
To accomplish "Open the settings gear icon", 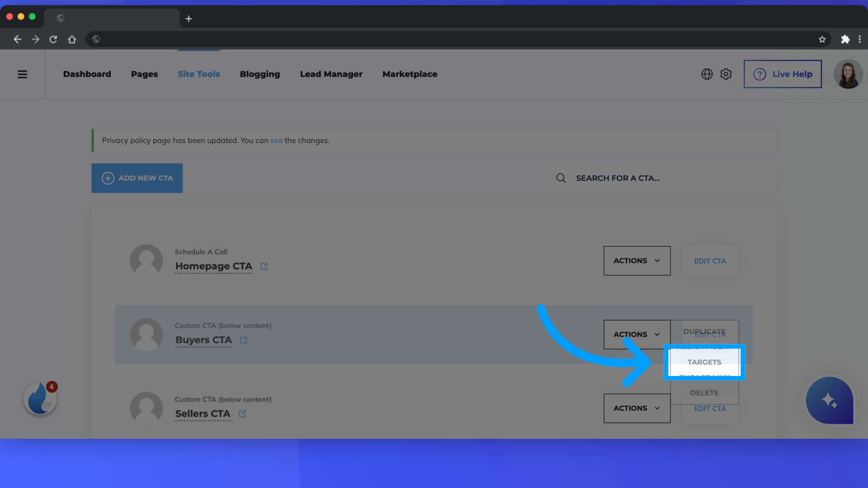I will click(726, 74).
